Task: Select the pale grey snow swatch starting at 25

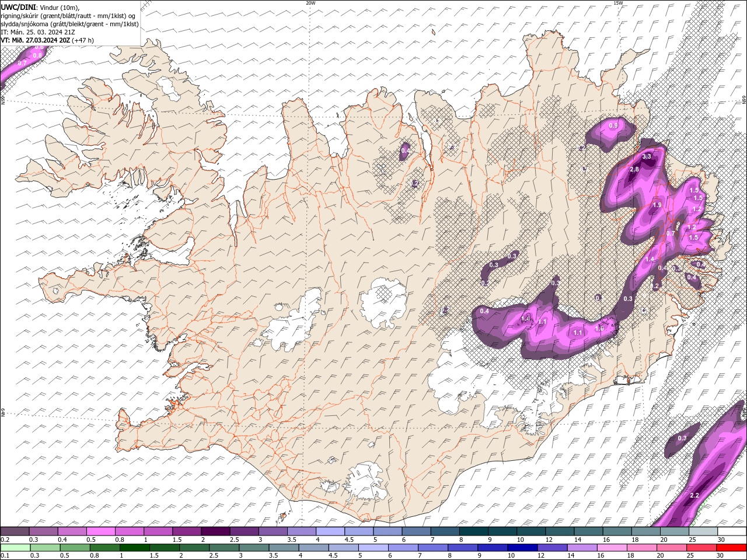Action: click(703, 531)
